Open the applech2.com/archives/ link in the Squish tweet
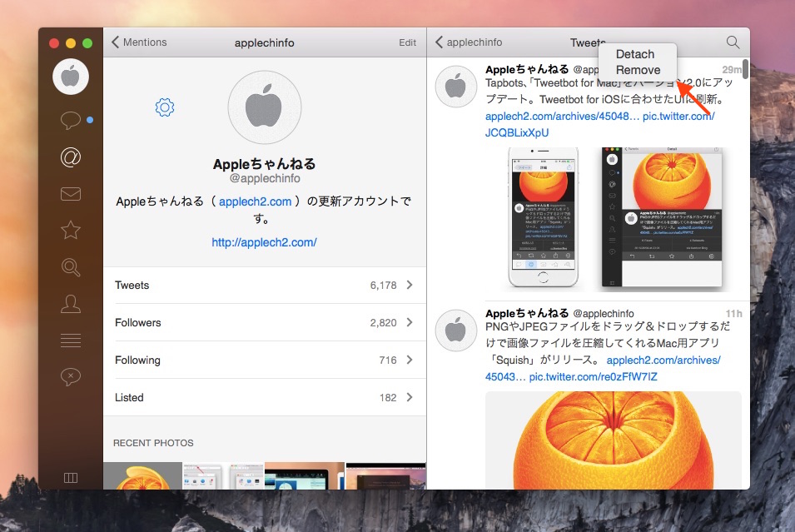Screen dimensions: 795x532 663,360
